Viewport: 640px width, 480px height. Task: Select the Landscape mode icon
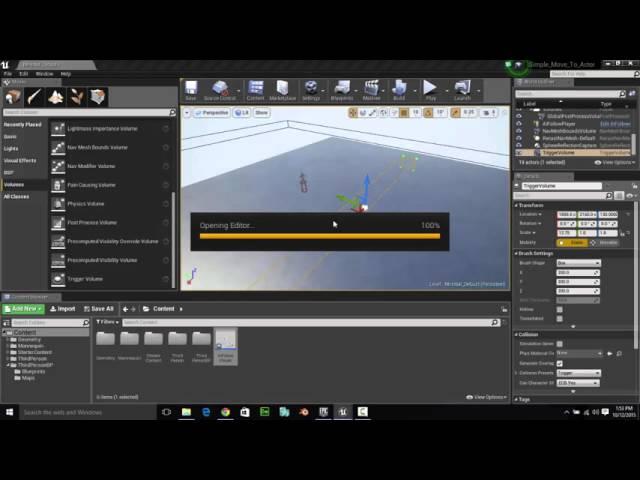56,97
